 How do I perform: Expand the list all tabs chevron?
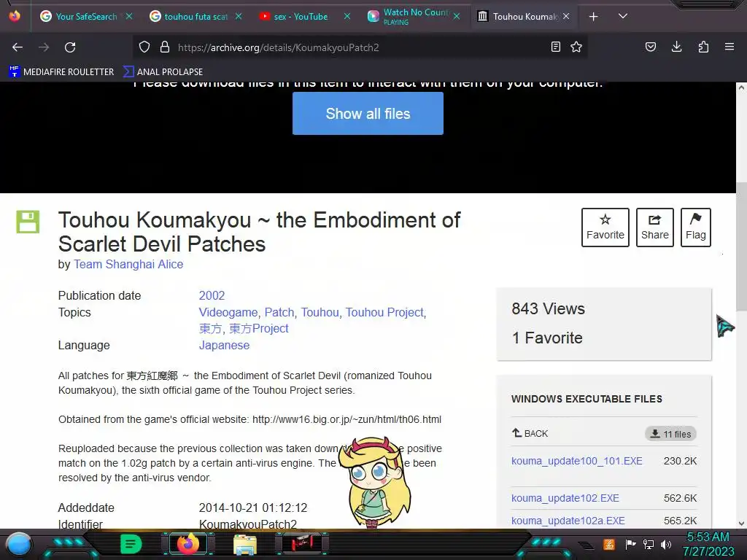pyautogui.click(x=623, y=16)
